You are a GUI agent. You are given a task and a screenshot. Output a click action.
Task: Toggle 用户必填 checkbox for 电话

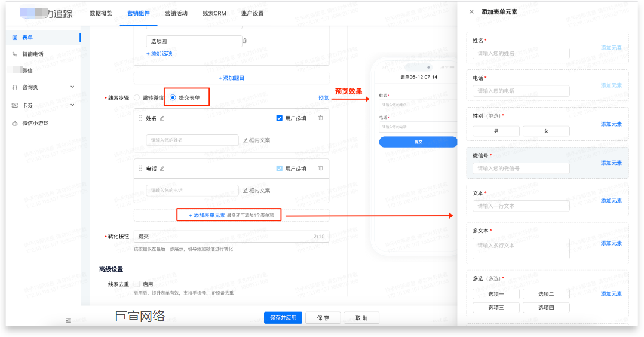[x=280, y=168]
